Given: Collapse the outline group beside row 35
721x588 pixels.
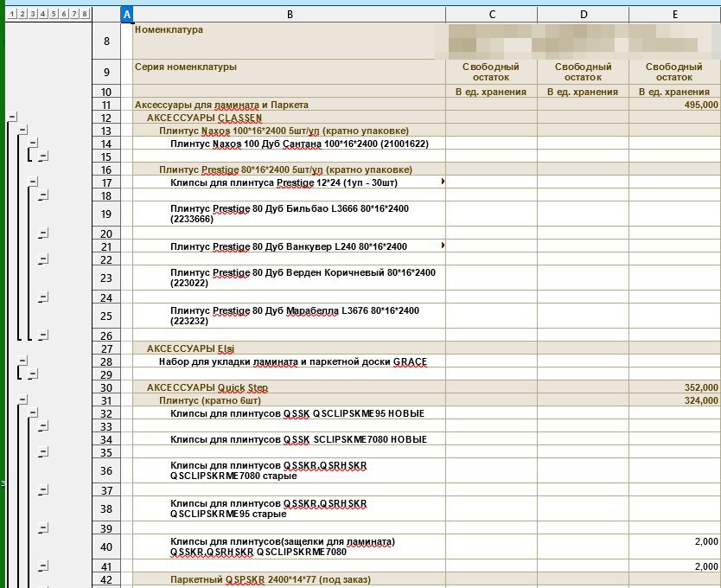Looking at the screenshot, I should tap(43, 452).
